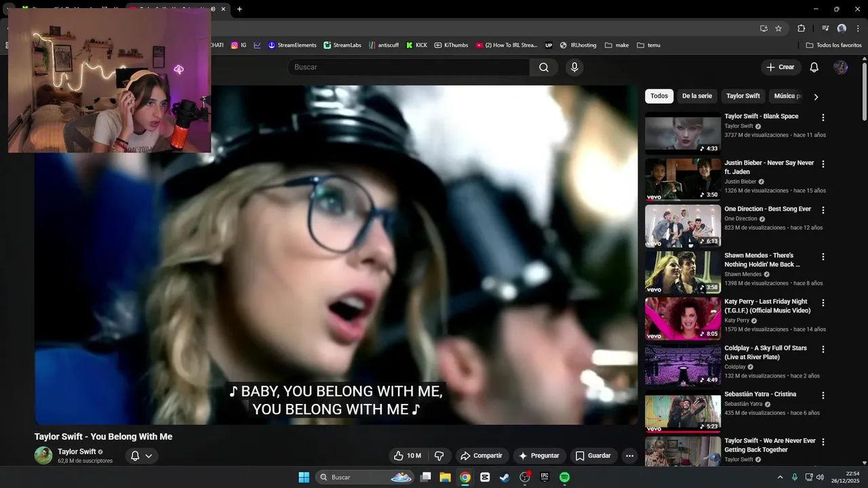The image size is (868, 488).
Task: Open options for Never Say Never video
Action: pyautogui.click(x=823, y=164)
